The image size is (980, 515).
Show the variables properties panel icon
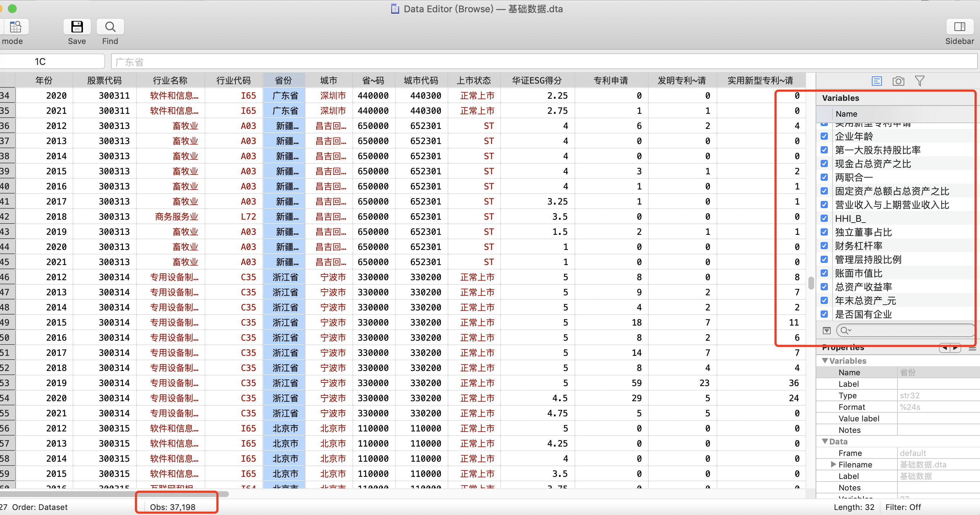click(x=877, y=81)
